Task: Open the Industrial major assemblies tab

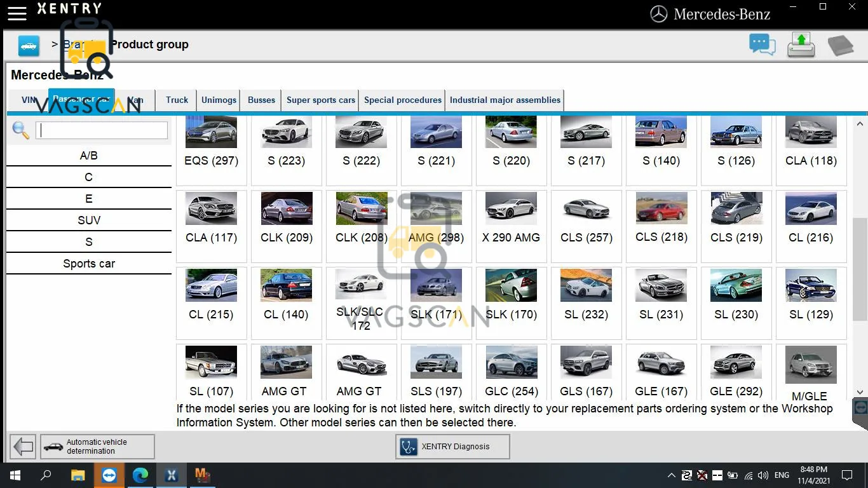Action: point(505,100)
